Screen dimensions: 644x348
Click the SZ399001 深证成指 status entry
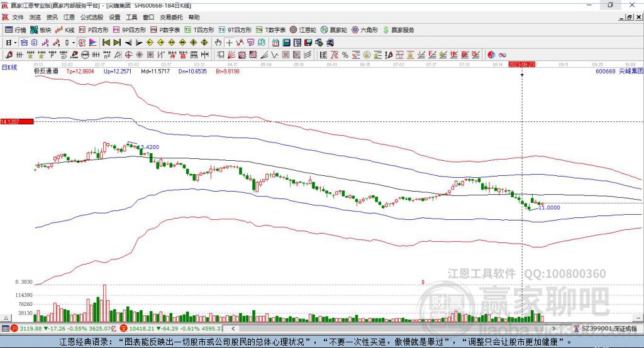[606, 329]
